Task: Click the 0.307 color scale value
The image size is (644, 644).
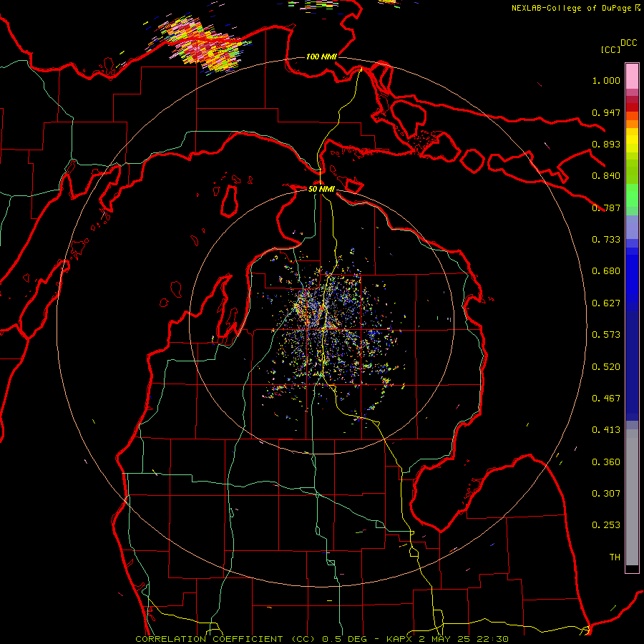Action: tap(606, 494)
